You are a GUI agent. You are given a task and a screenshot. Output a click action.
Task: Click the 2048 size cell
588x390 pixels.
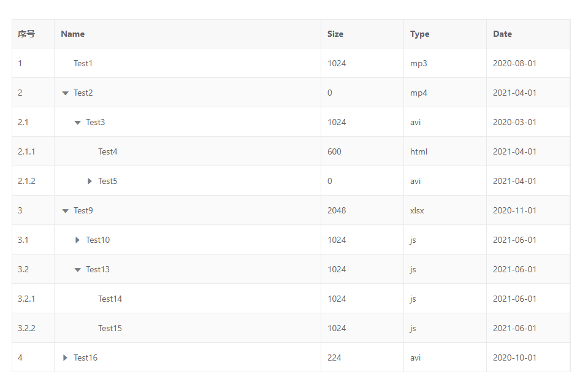337,210
